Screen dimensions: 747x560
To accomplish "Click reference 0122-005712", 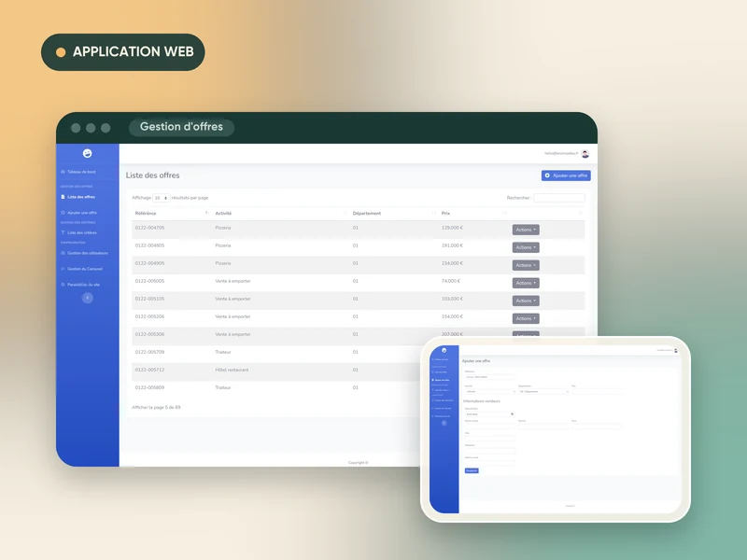I will click(149, 370).
